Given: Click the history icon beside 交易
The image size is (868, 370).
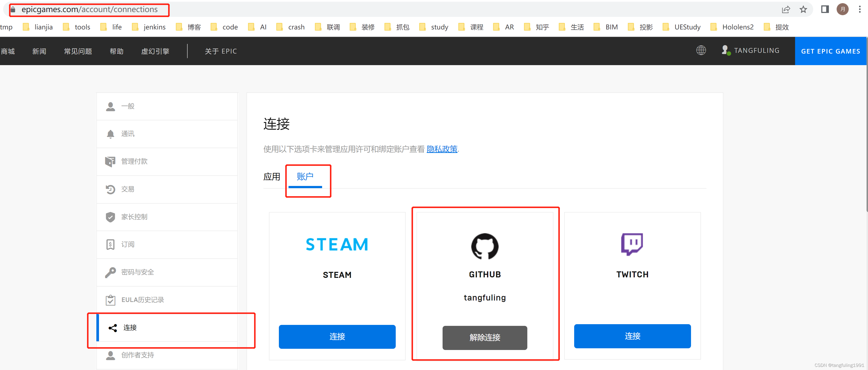Looking at the screenshot, I should pos(110,189).
